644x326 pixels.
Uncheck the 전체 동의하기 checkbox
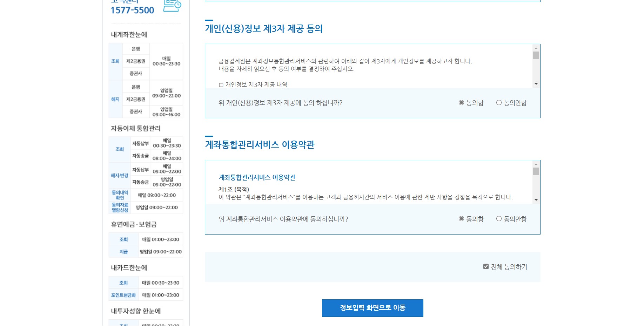coord(486,266)
